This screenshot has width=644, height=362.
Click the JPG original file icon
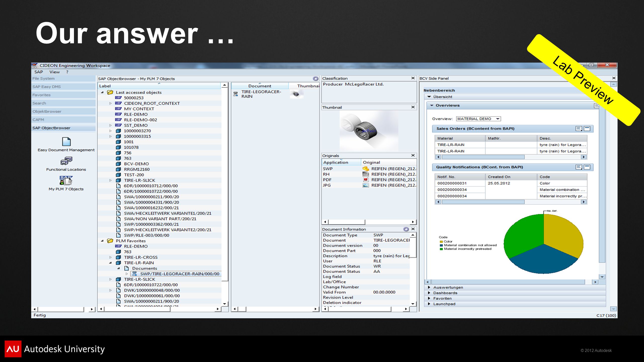click(x=366, y=185)
